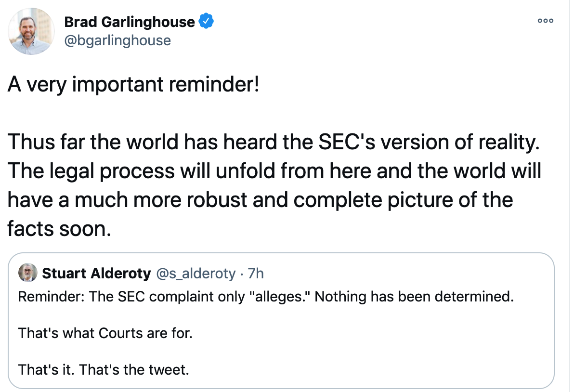Click "Nothing has been determined." in the quote
The width and height of the screenshot is (574, 392).
pyautogui.click(x=414, y=296)
